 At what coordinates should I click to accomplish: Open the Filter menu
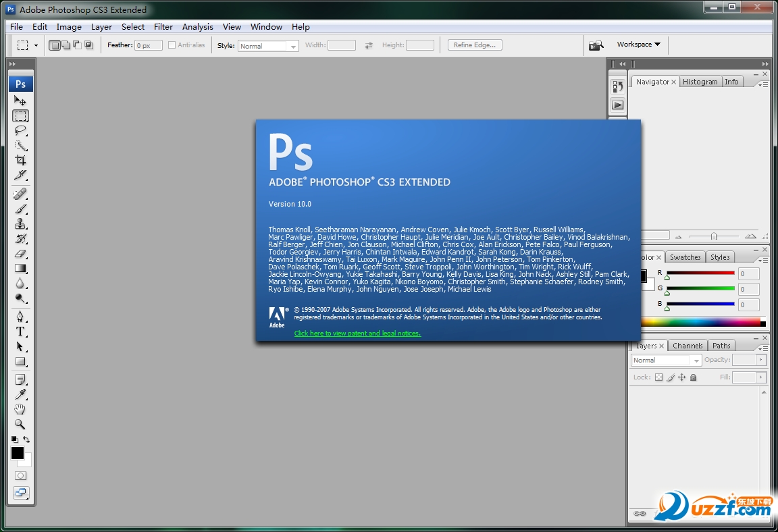(163, 26)
